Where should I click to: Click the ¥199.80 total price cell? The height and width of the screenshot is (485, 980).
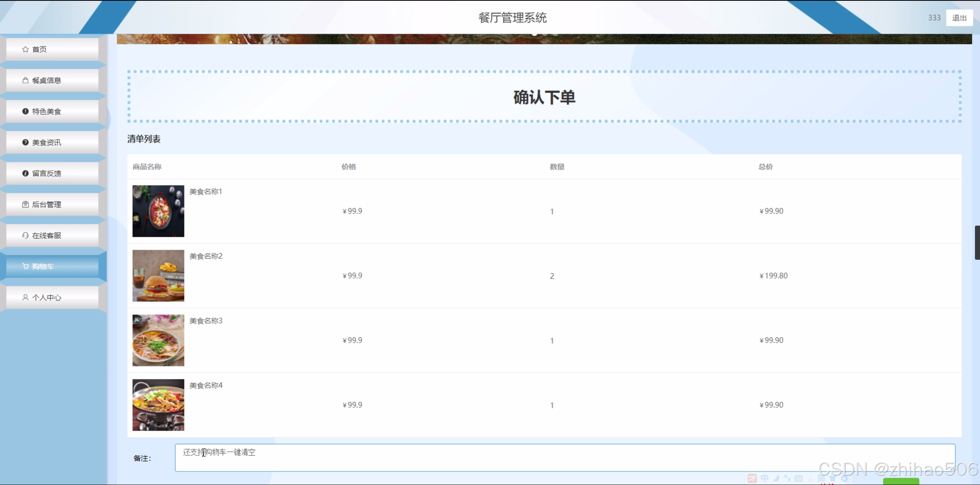point(773,276)
